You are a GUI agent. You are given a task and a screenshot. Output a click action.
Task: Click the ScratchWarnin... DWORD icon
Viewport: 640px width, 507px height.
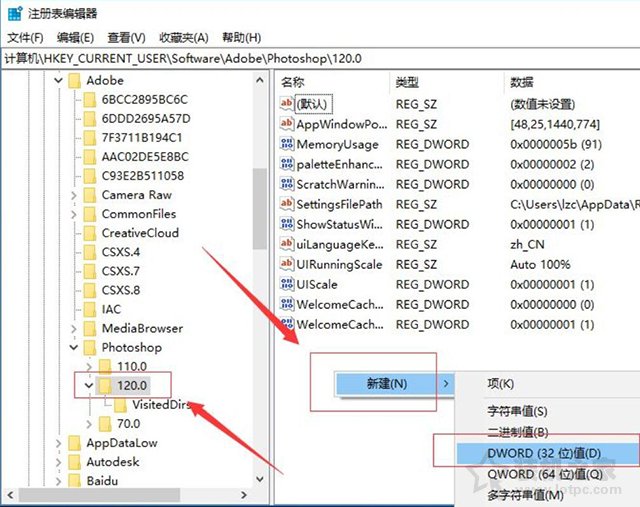coord(287,184)
